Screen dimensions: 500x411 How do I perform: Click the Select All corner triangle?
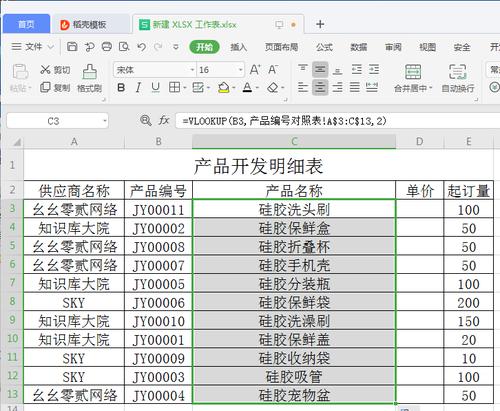17,142
